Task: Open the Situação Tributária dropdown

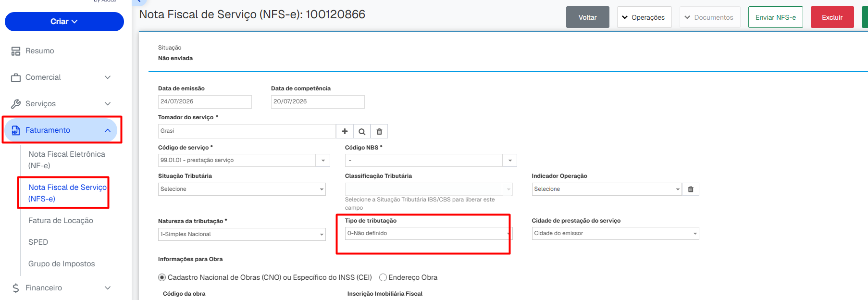Action: pos(242,189)
